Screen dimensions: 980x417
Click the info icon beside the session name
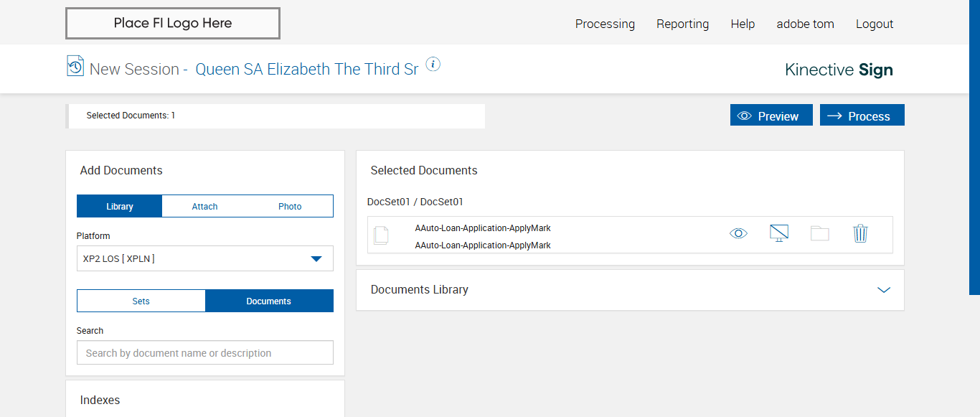click(x=433, y=65)
